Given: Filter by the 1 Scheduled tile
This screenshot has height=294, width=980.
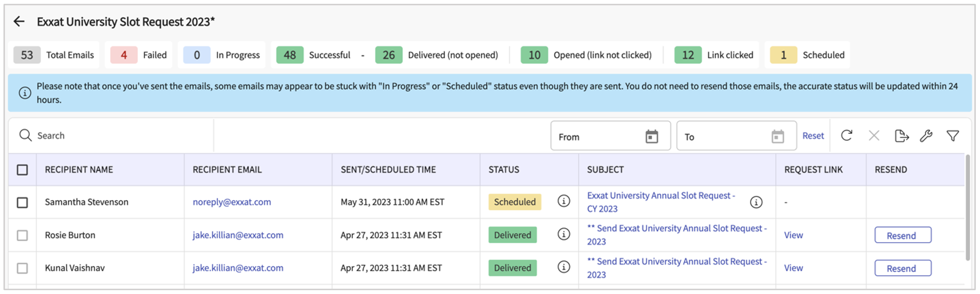Looking at the screenshot, I should [807, 55].
